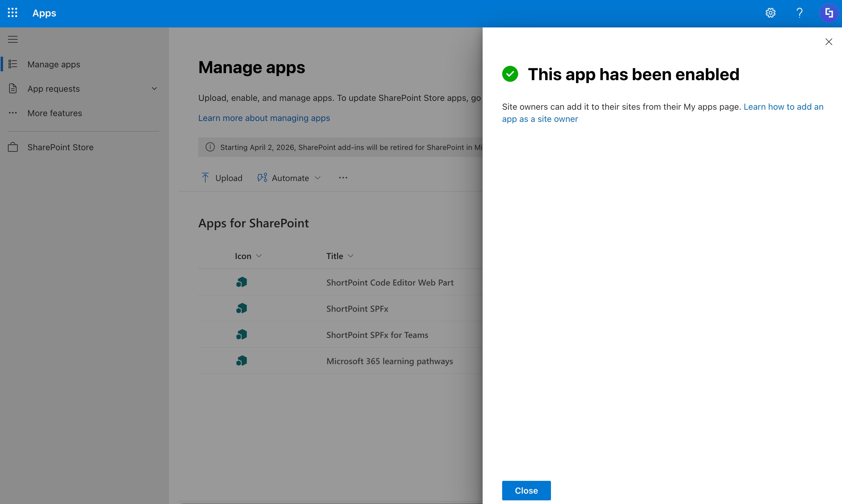Open the Settings gear icon

770,13
